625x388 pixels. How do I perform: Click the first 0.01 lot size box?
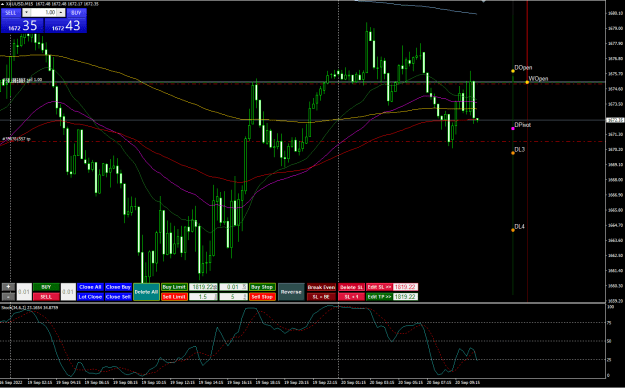[x=24, y=292]
